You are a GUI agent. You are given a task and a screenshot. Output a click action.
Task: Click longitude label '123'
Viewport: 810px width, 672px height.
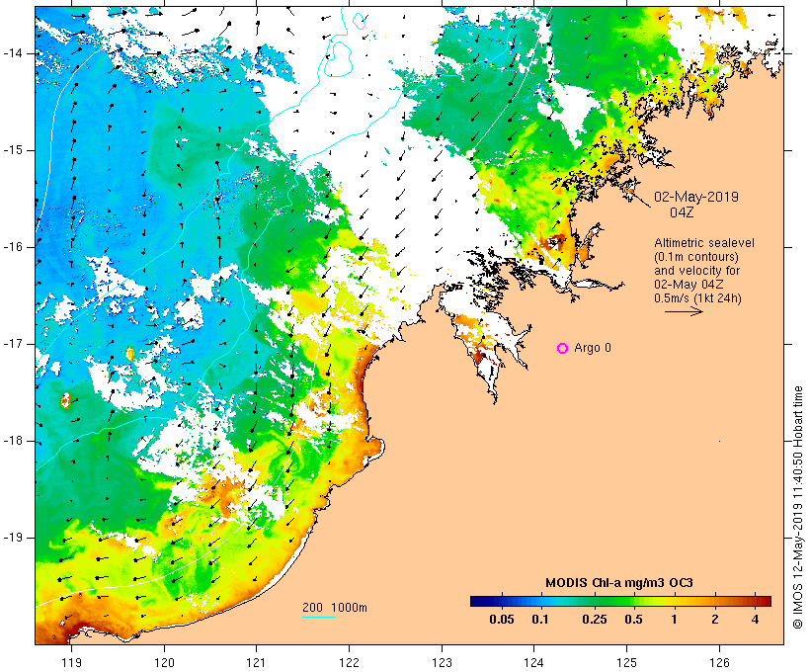442,662
